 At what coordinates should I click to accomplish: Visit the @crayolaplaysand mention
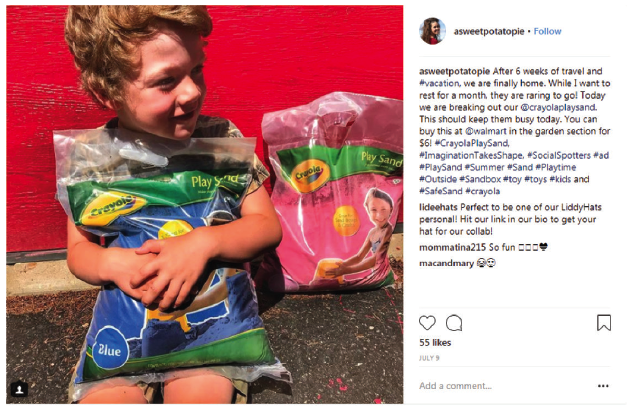558,107
